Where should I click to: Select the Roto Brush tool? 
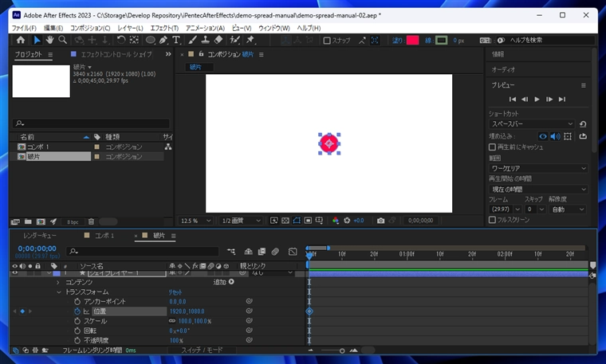pos(234,40)
